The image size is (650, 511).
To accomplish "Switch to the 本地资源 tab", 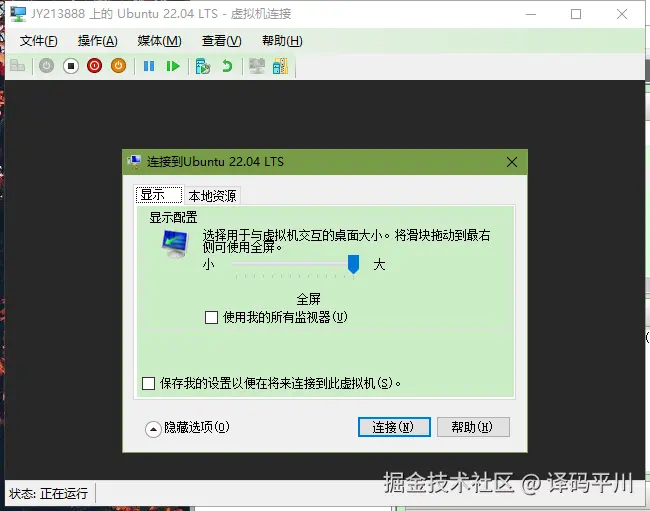I will pos(212,196).
